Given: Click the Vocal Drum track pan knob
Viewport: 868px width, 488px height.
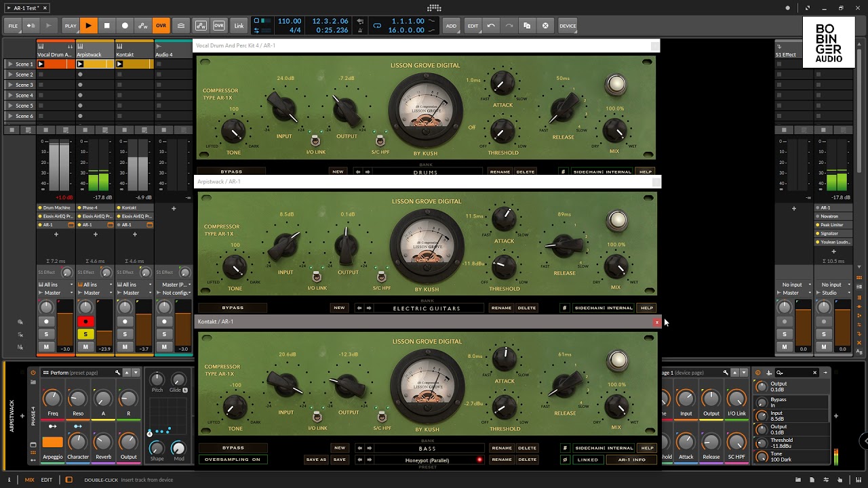Looking at the screenshot, I should [46, 308].
